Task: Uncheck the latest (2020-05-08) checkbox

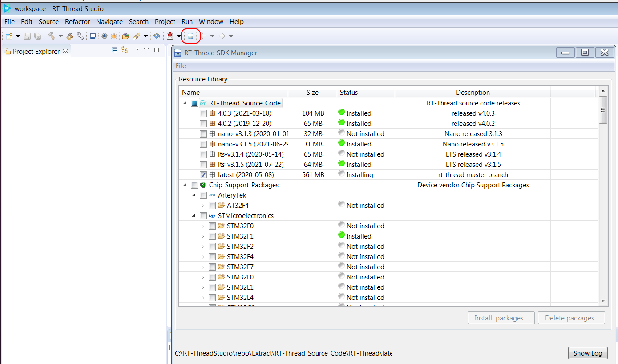Action: pos(203,175)
